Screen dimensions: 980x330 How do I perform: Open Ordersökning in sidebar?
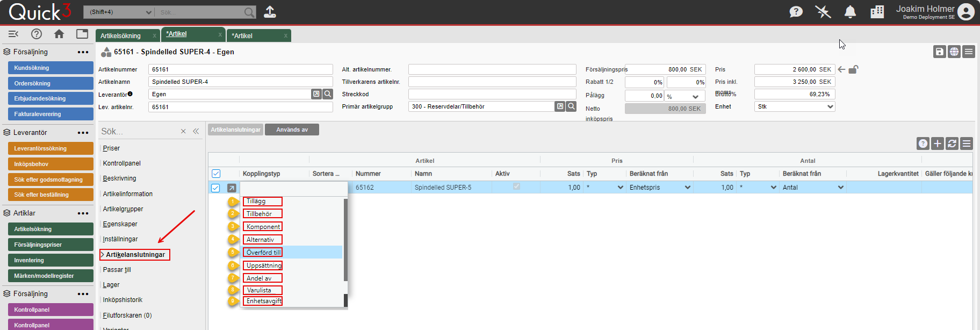tap(51, 83)
